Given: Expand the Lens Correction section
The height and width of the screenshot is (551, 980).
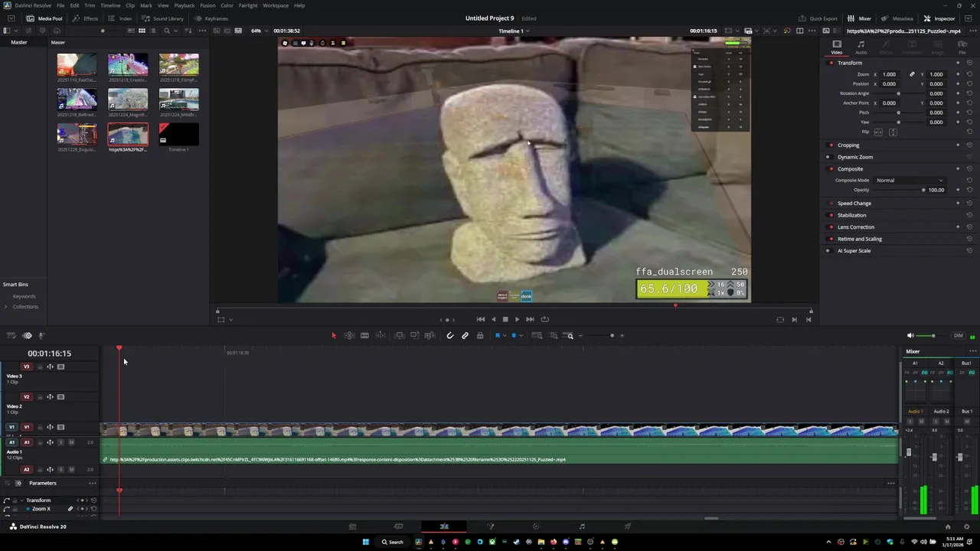Looking at the screenshot, I should pos(856,227).
